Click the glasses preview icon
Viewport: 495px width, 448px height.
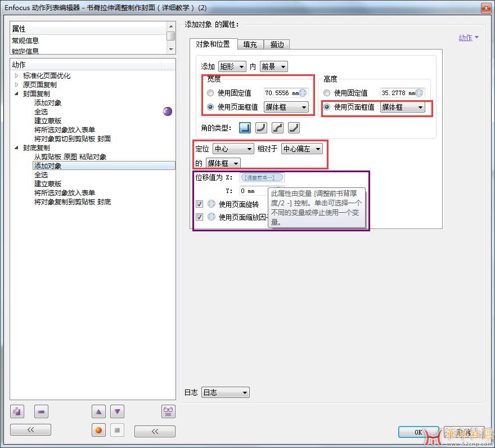pyautogui.click(x=168, y=411)
